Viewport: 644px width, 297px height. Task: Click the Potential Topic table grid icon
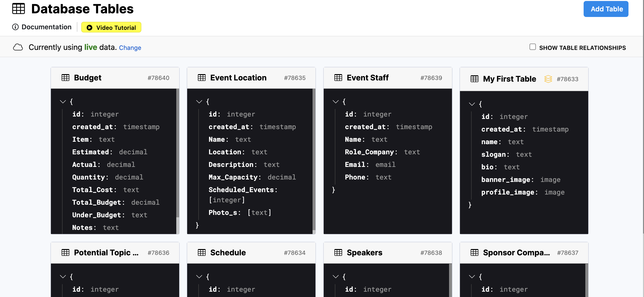coord(65,252)
